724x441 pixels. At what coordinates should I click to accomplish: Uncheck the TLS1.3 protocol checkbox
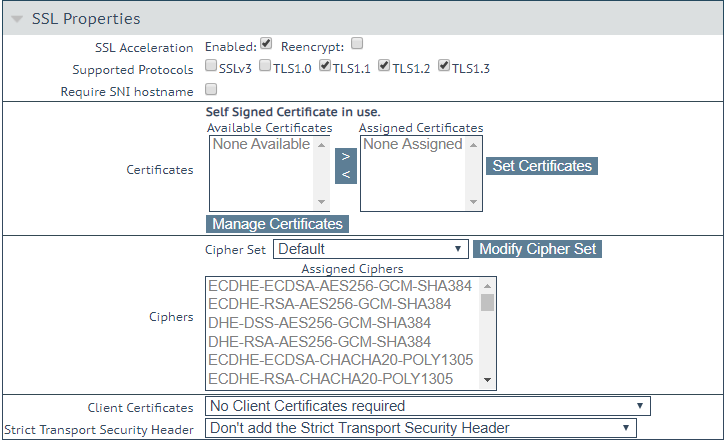tap(444, 66)
